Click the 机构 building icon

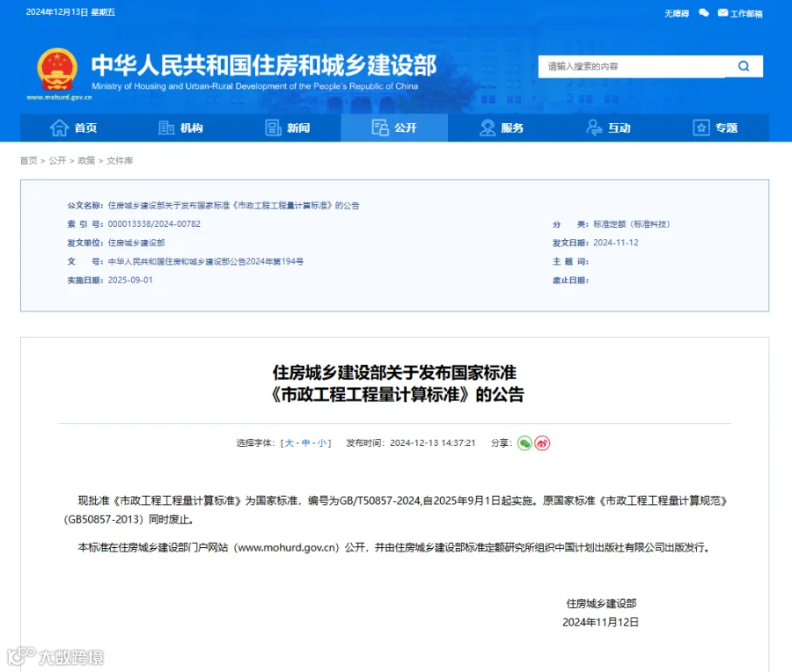(166, 128)
